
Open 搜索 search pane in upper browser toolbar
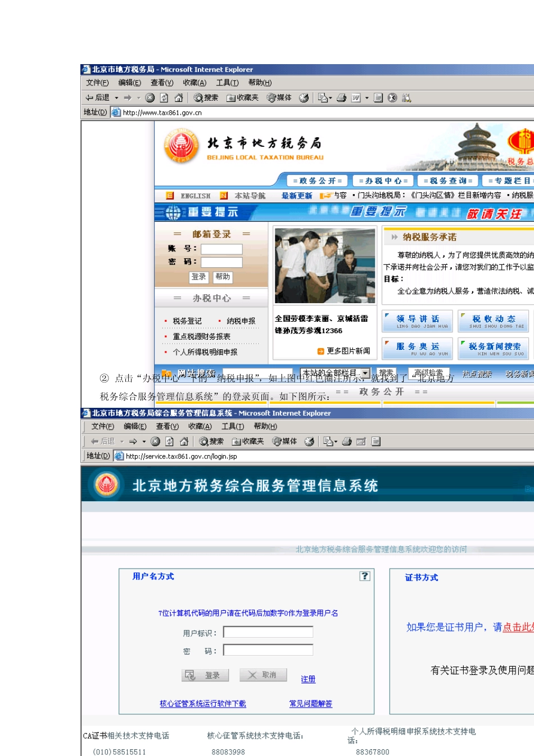point(206,98)
